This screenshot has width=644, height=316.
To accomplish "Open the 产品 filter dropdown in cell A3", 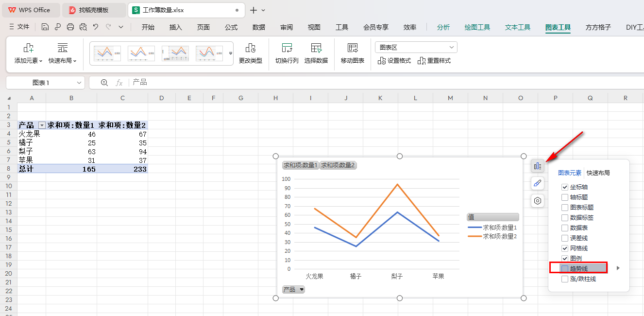I will (x=41, y=125).
